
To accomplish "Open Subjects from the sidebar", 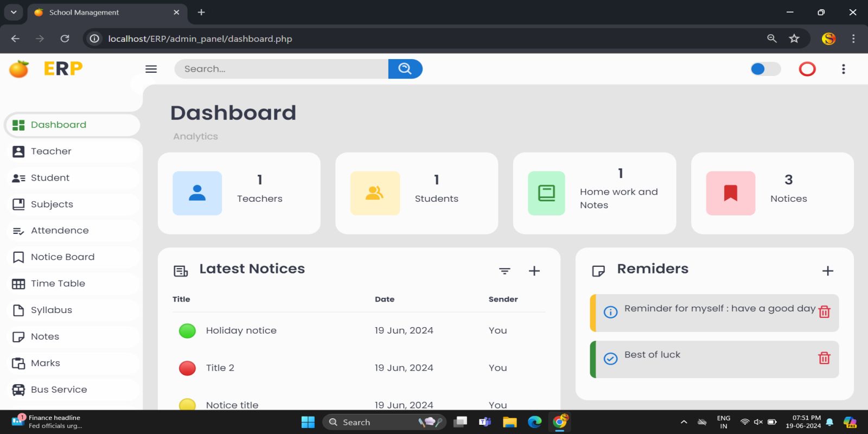I will 72,205.
